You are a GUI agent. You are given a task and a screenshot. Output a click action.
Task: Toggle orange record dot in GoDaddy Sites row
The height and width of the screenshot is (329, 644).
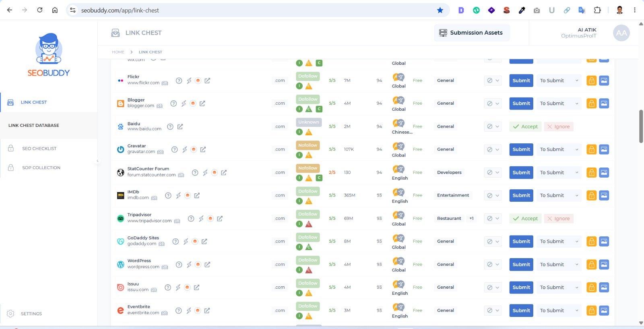[195, 242]
